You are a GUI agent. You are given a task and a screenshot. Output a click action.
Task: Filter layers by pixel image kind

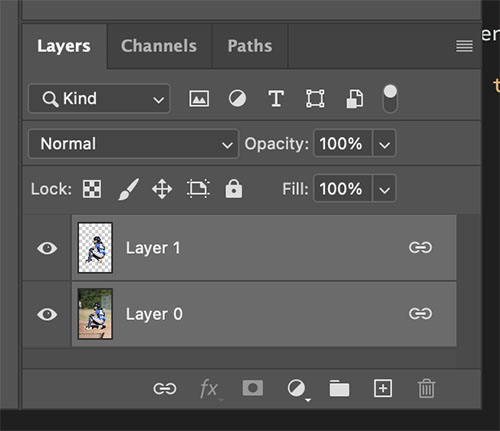(199, 99)
